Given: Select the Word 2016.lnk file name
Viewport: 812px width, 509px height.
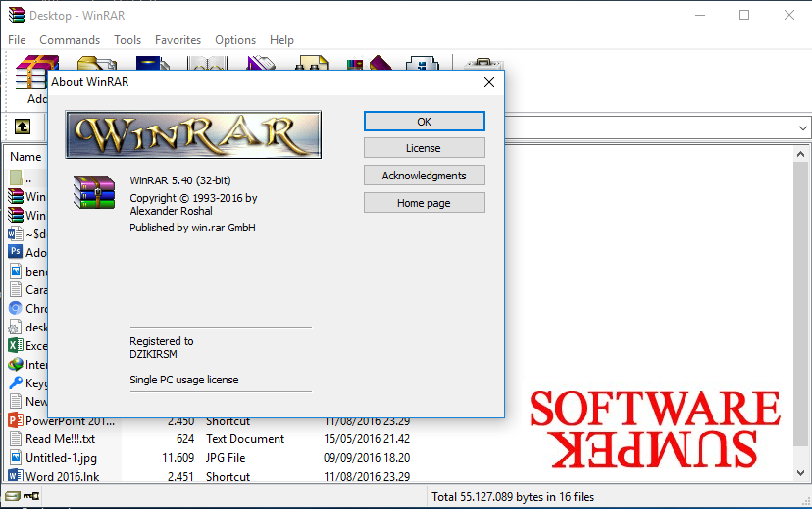Looking at the screenshot, I should pos(62,476).
